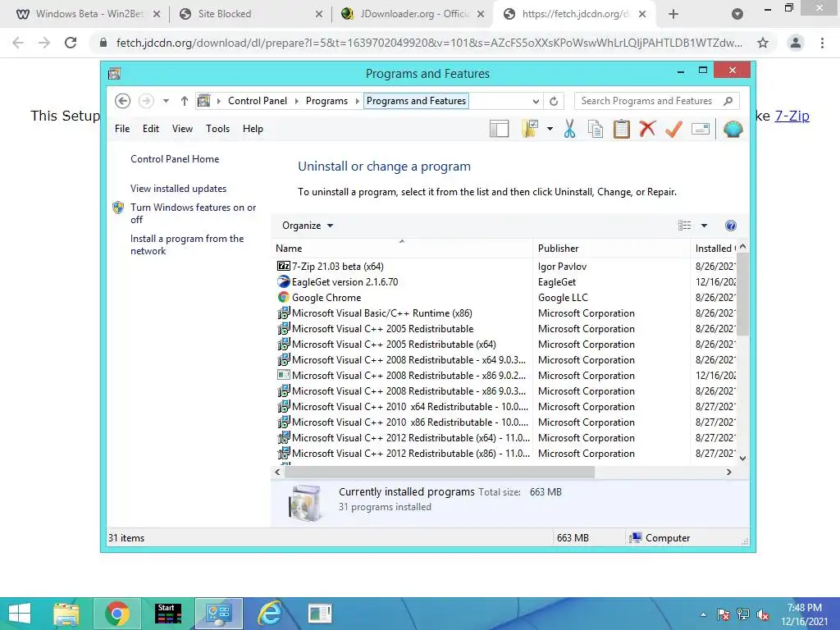Viewport: 840px width, 630px height.
Task: Click the Cut scissors toolbar icon
Action: click(569, 129)
